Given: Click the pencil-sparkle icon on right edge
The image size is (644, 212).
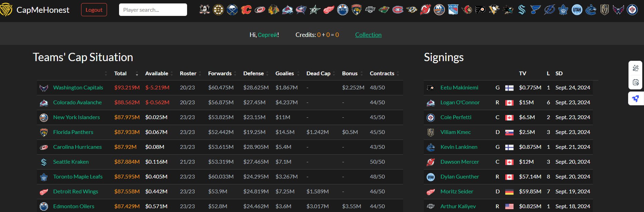Looking at the screenshot, I should [x=636, y=68].
